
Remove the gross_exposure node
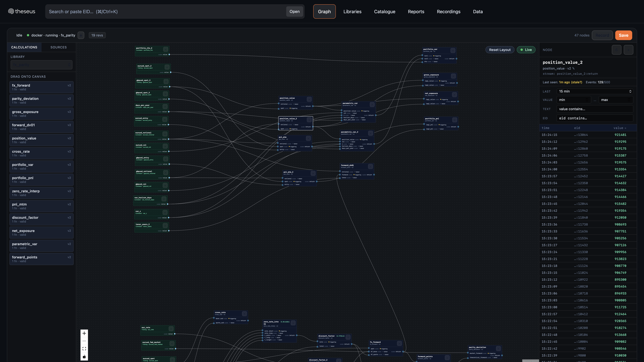453,76
